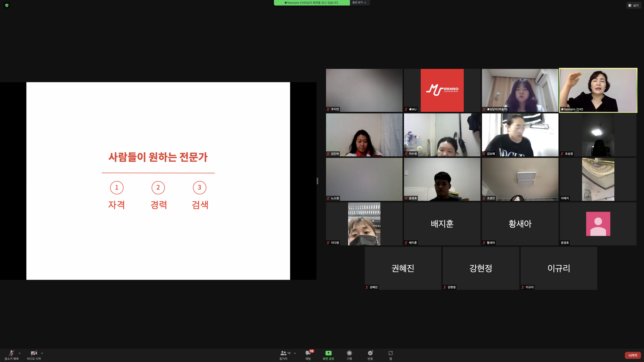Unmute microphone with 음소거 해제

(x=11, y=353)
